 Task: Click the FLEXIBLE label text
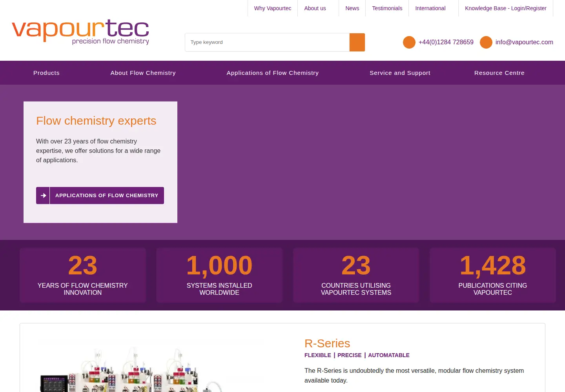tap(318, 355)
